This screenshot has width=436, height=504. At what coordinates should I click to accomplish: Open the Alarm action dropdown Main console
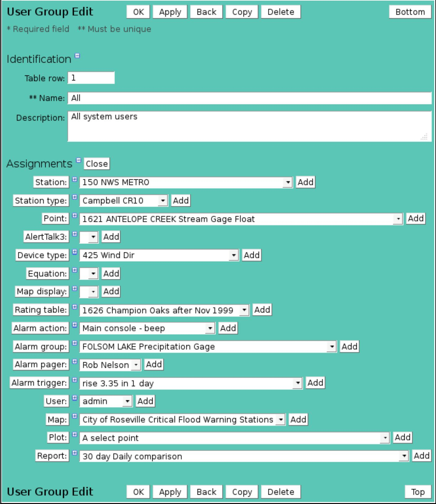147,328
